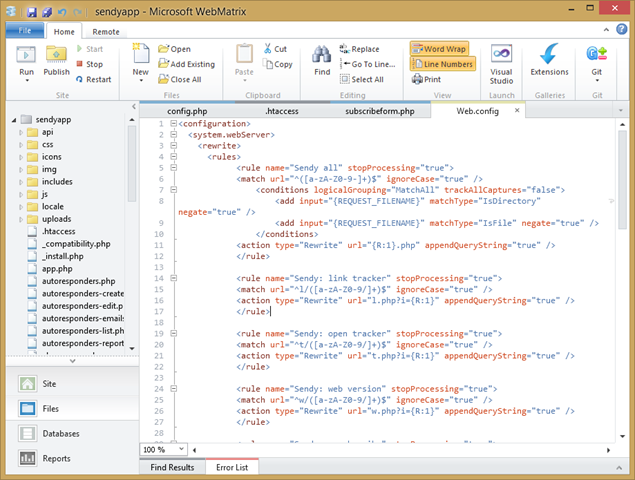Collapse the rule block at line 14
The height and width of the screenshot is (480, 635).
pyautogui.click(x=173, y=278)
